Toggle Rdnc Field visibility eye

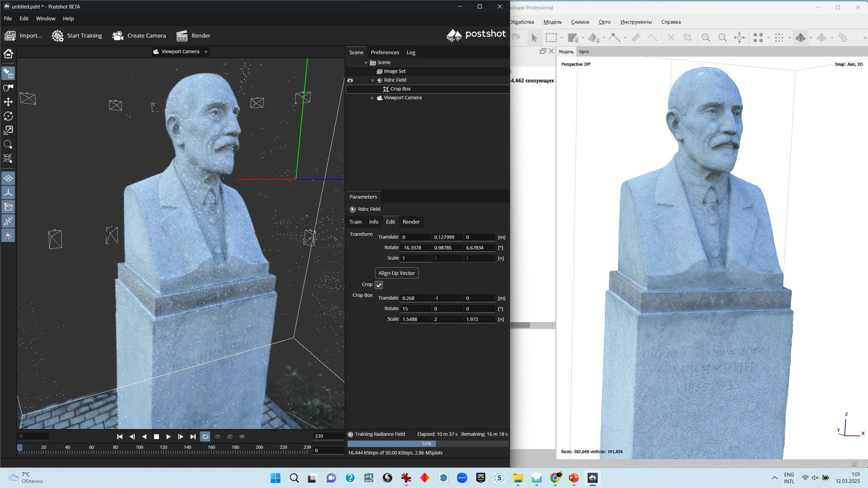click(350, 80)
